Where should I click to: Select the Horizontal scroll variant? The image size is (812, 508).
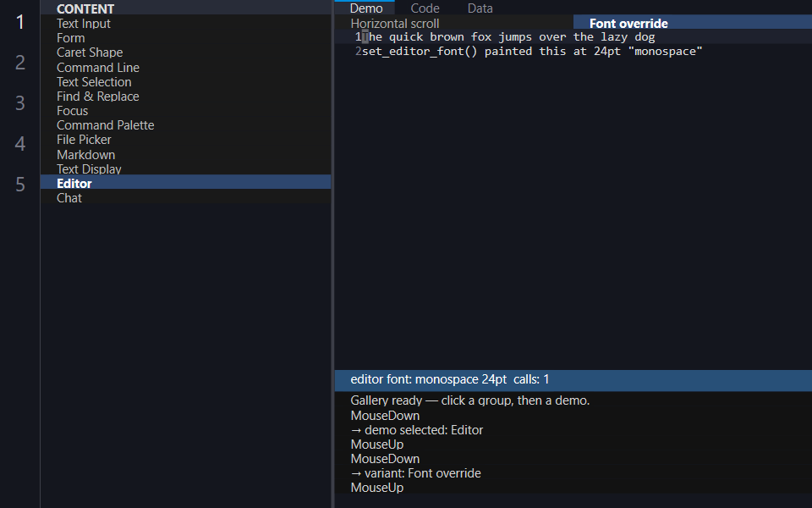454,24
